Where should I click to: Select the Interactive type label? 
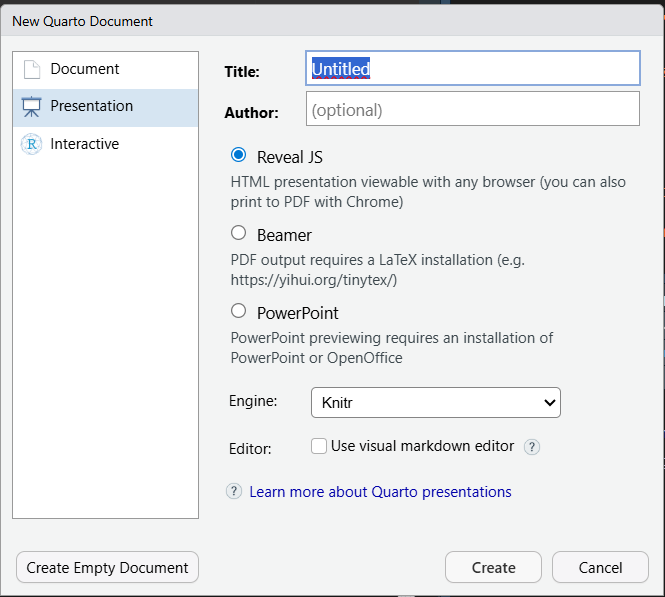coord(85,144)
